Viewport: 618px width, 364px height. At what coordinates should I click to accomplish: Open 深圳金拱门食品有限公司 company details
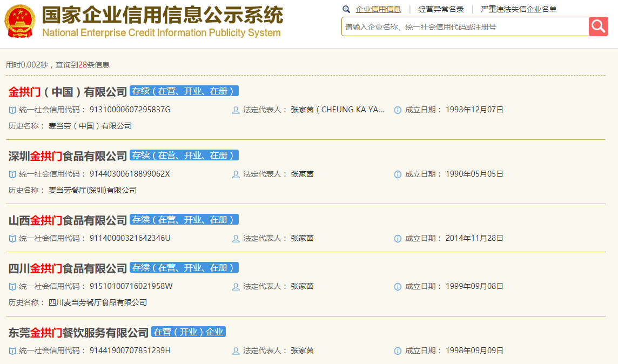(68, 156)
